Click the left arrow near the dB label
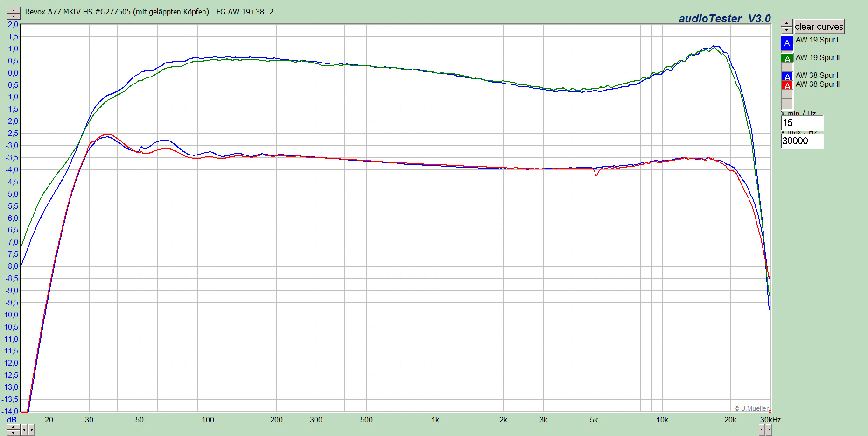The width and height of the screenshot is (868, 436). tap(24, 429)
